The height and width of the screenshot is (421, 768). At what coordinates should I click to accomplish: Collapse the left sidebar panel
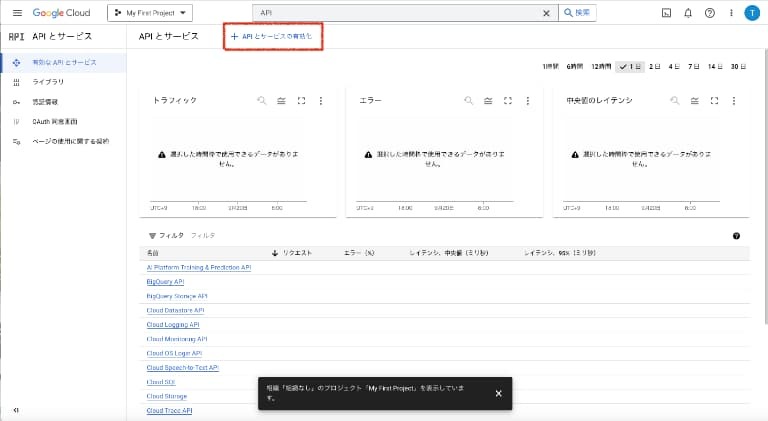pos(16,409)
